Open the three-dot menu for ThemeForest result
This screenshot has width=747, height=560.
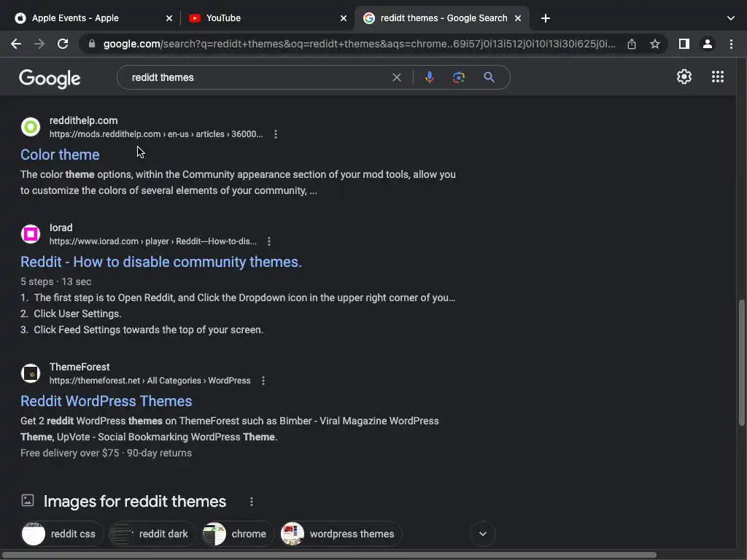click(x=263, y=381)
